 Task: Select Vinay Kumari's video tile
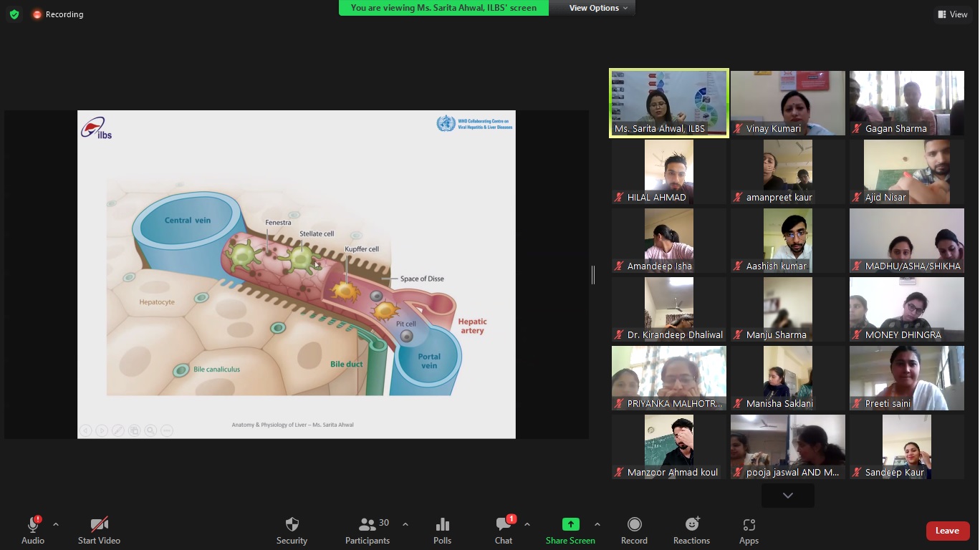[788, 103]
